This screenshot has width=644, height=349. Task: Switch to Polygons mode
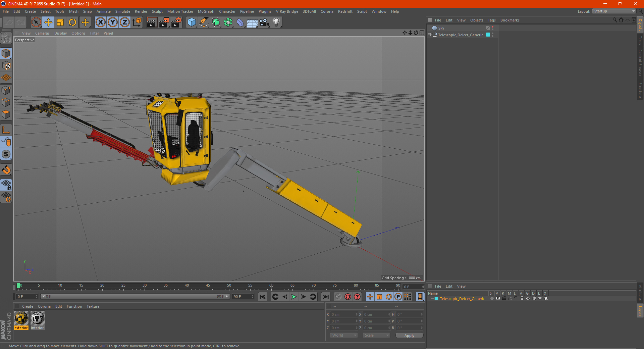click(x=6, y=114)
